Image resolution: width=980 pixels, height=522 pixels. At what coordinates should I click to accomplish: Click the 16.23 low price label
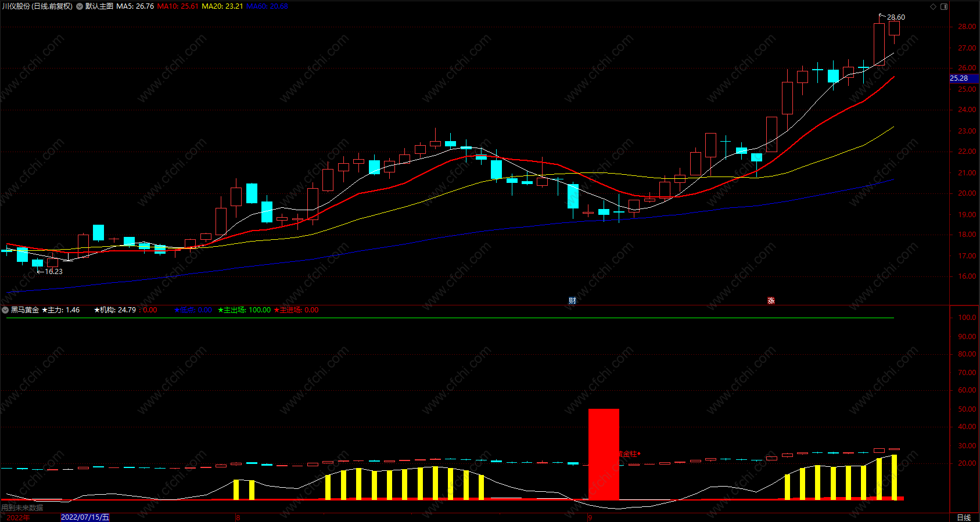tap(53, 271)
